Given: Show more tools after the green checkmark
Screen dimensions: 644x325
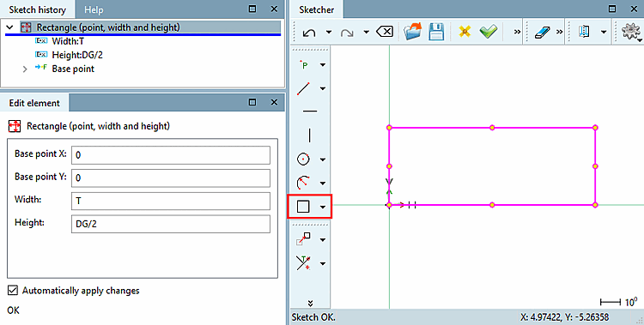Looking at the screenshot, I should [517, 32].
